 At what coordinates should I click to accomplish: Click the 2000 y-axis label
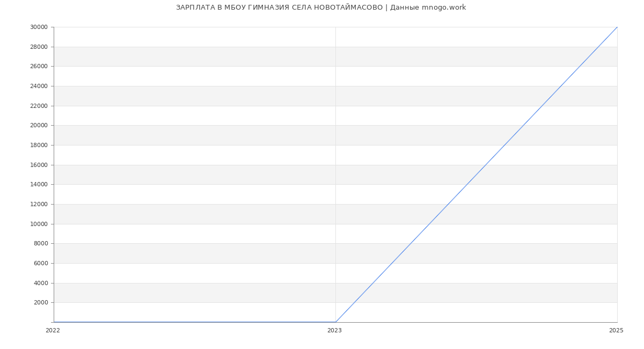[41, 303]
